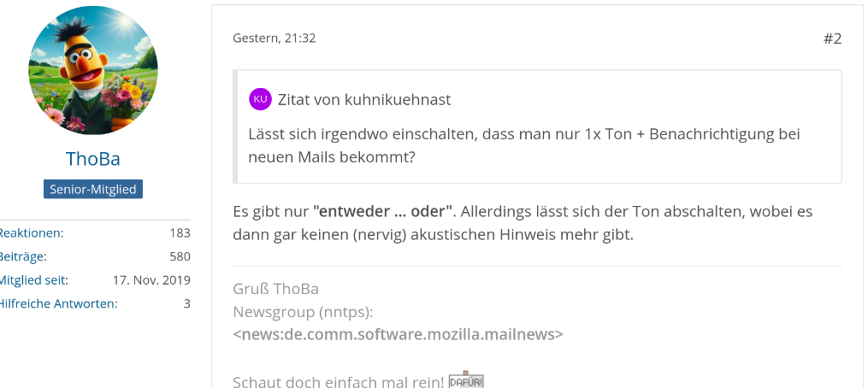The width and height of the screenshot is (868, 388).
Task: Click the bold "entweder ... oder" text
Action: (383, 210)
